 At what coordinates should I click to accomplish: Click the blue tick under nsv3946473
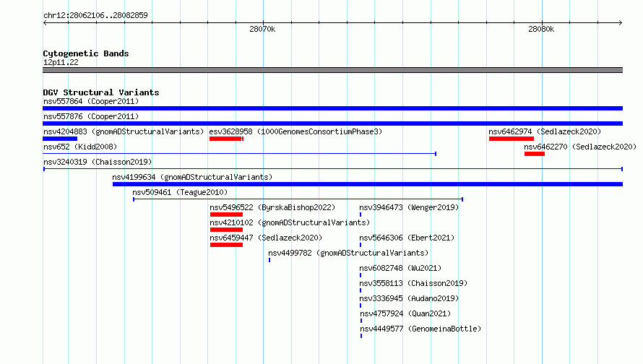(361, 214)
